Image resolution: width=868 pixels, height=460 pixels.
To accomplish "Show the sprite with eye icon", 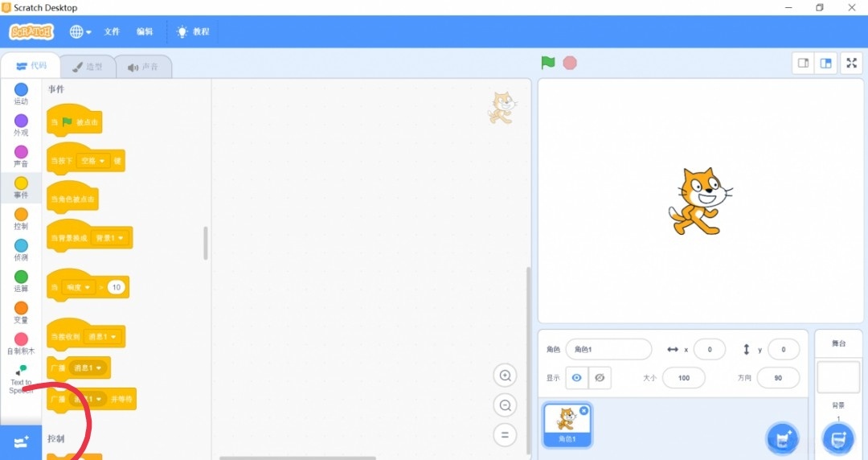I will pos(577,377).
